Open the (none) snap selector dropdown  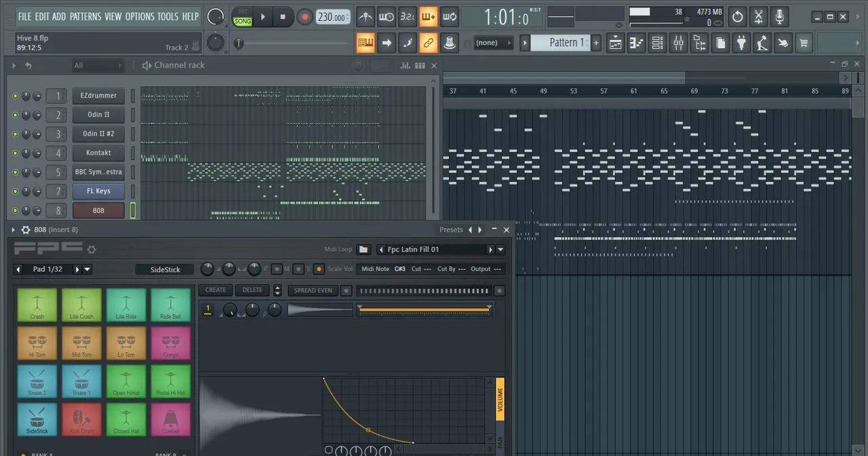click(493, 43)
